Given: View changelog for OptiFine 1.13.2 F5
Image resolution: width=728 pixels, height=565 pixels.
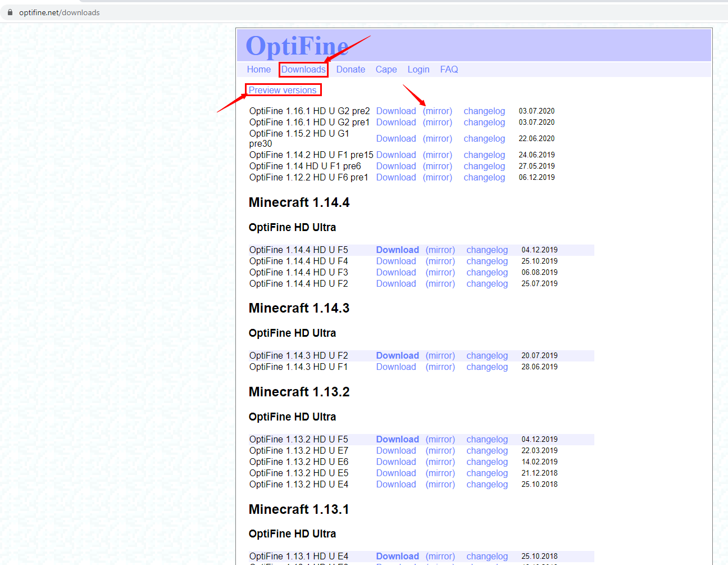Looking at the screenshot, I should pos(487,439).
